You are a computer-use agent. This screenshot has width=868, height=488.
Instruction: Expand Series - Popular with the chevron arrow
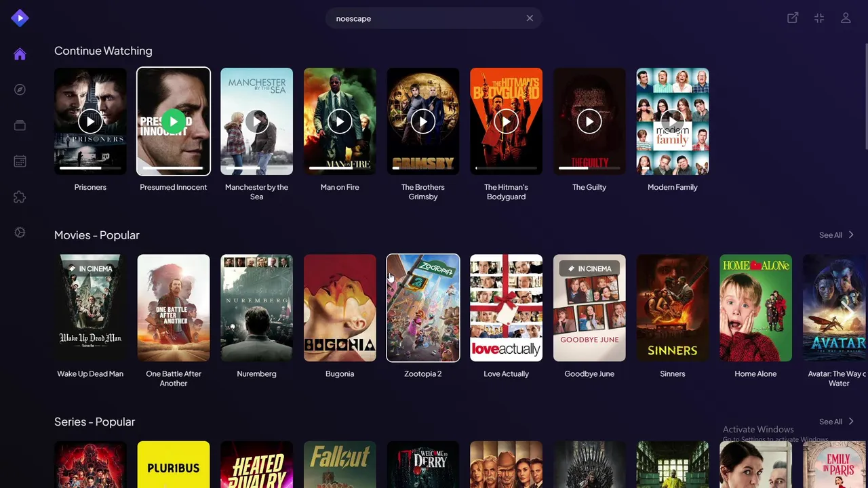point(851,422)
